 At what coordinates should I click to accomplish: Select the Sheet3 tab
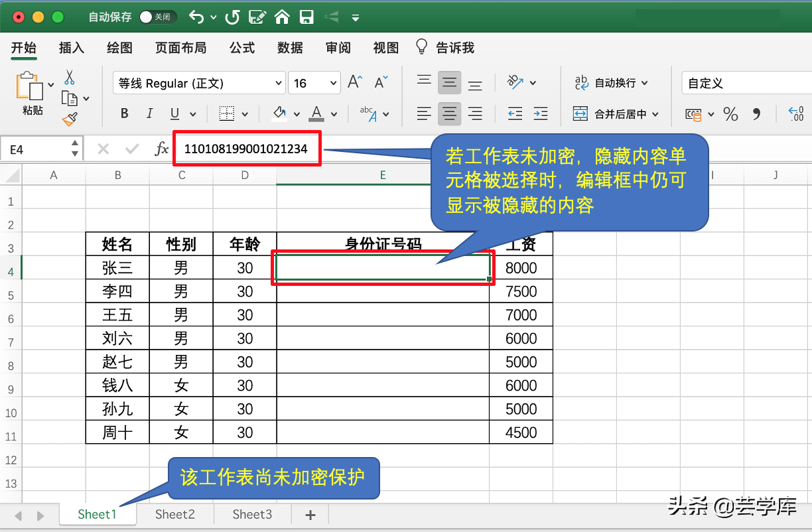pos(252,514)
